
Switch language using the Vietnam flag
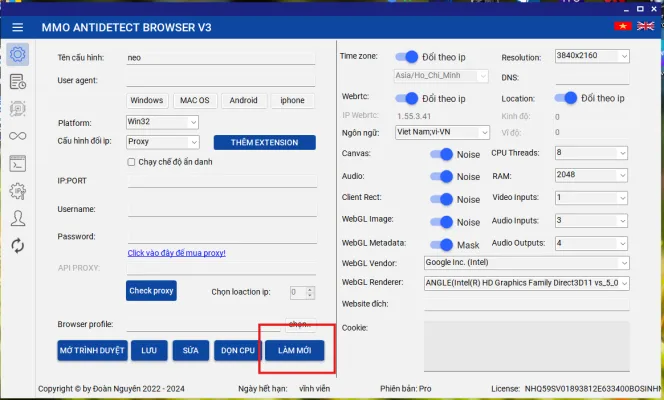[623, 26]
